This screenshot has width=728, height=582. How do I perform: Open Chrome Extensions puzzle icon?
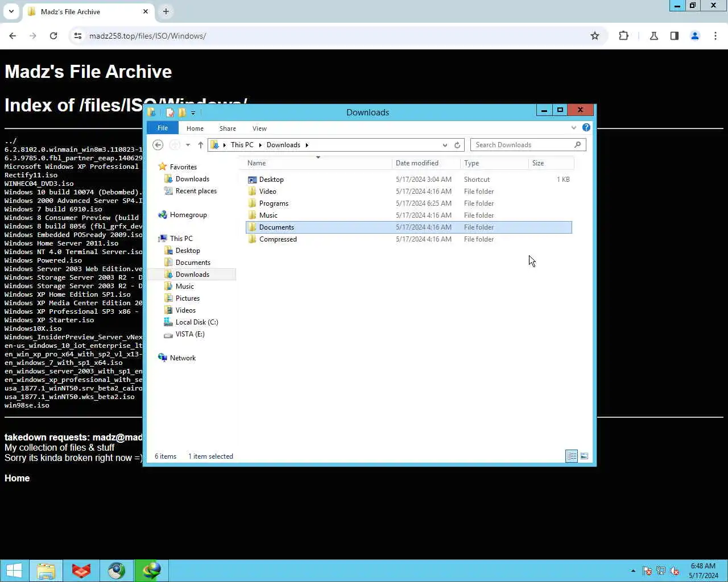click(x=623, y=36)
